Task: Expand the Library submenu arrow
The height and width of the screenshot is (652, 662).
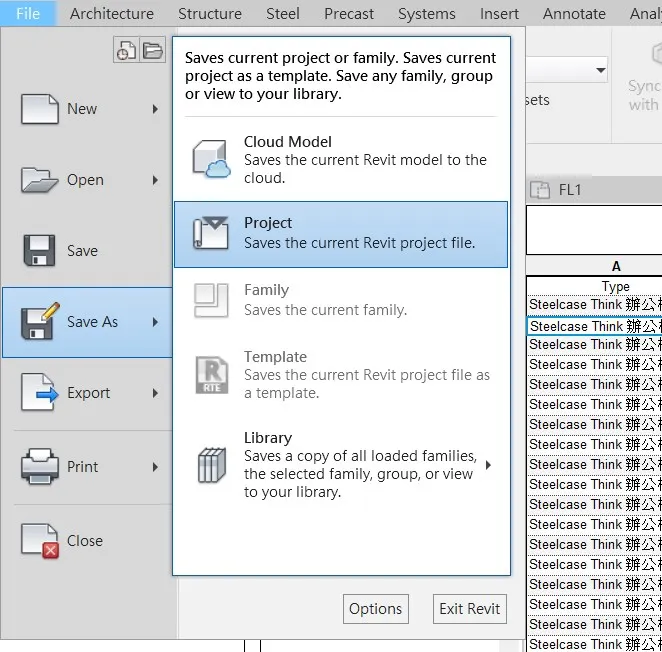Action: pyautogui.click(x=488, y=465)
